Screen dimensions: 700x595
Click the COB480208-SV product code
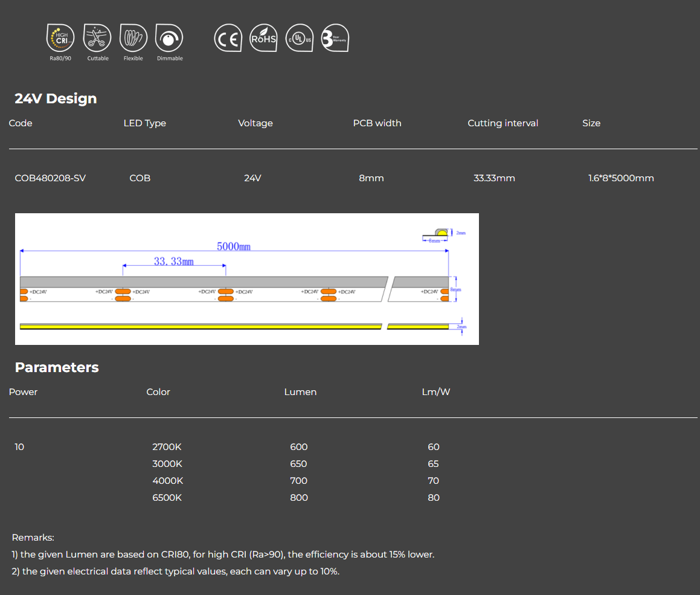coord(50,178)
